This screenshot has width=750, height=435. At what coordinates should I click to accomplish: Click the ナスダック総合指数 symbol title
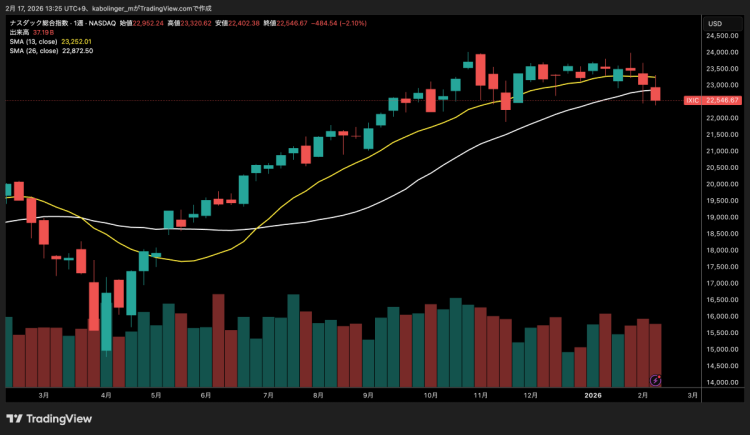[x=38, y=23]
